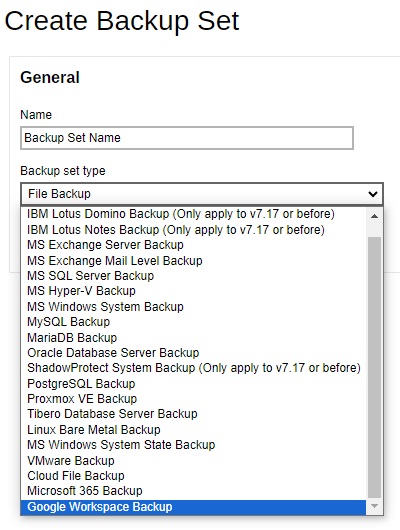Pick MS Windows System State Backup

(x=193, y=445)
